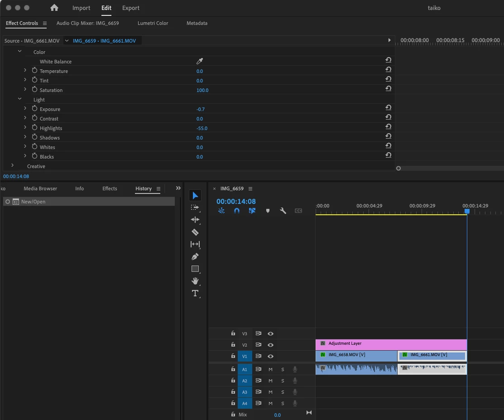Lock track V2
504x420 pixels.
point(233,344)
